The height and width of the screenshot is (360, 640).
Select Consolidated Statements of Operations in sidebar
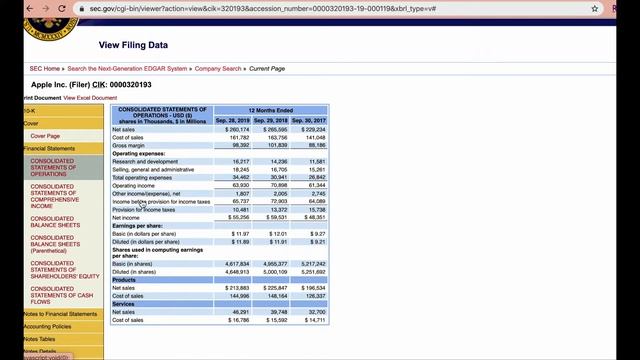pos(53,167)
